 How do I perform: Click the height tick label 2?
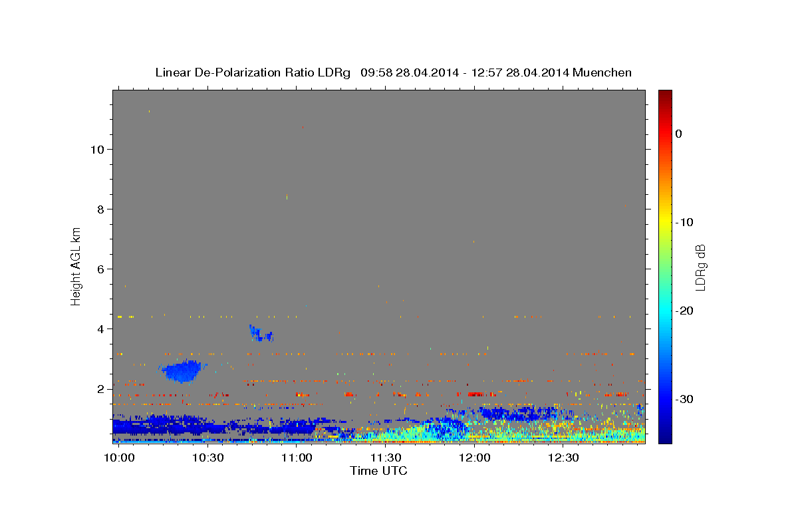(101, 389)
